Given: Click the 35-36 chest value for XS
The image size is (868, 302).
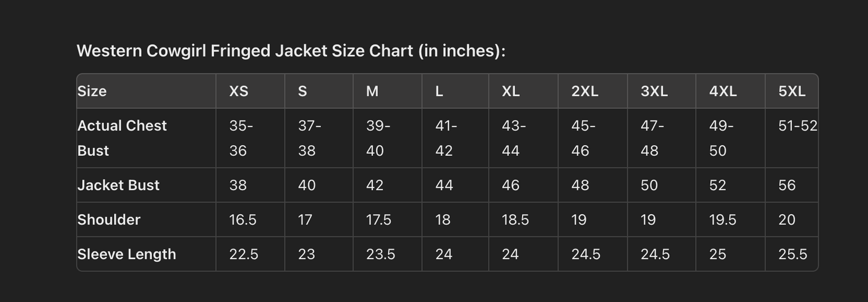Looking at the screenshot, I should coord(241,138).
